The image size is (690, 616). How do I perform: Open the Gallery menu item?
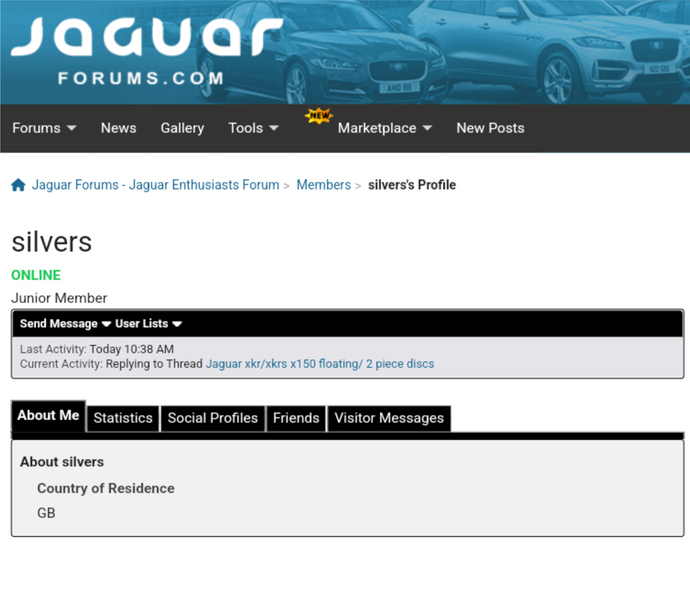pyautogui.click(x=182, y=128)
